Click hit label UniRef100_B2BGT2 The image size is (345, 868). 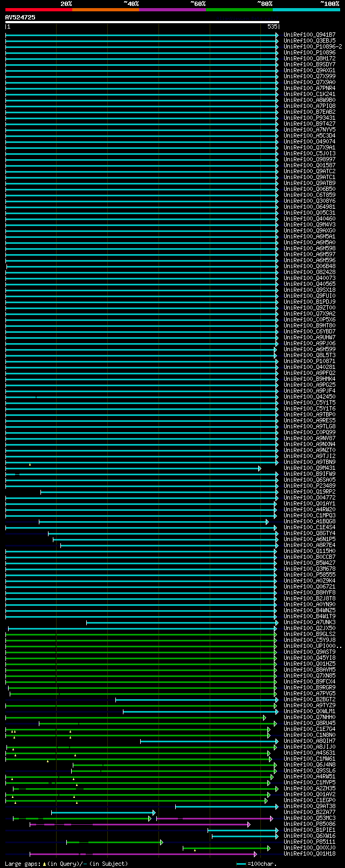point(309,699)
